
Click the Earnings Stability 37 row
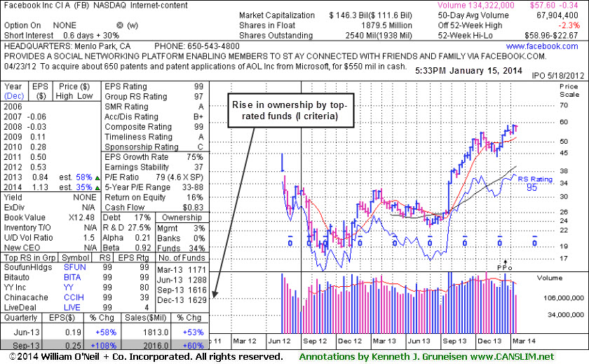(154, 167)
